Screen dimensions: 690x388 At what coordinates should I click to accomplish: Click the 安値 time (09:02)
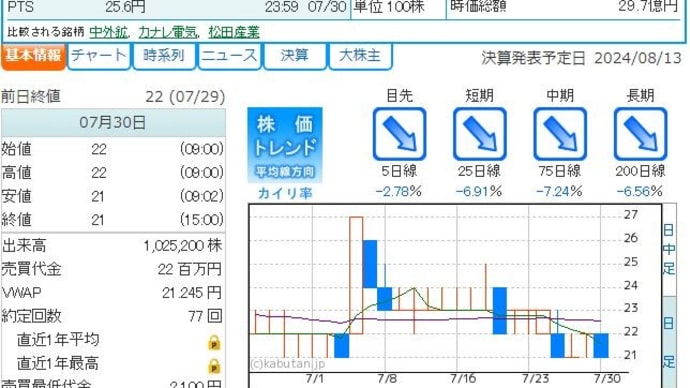coord(202,196)
